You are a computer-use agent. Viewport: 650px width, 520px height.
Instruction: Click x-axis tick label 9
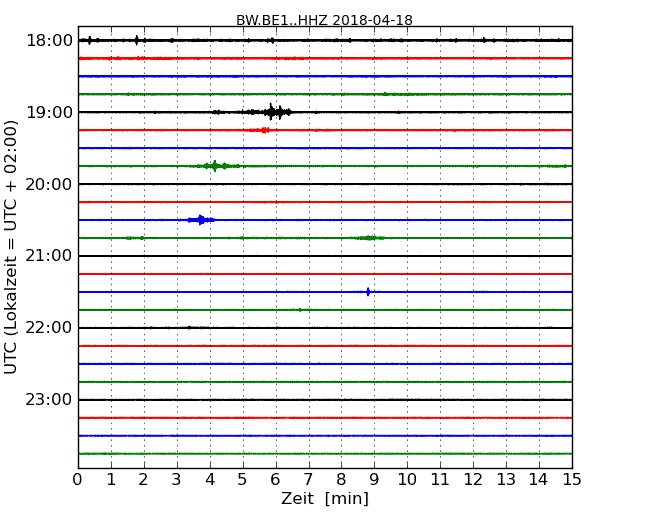[x=374, y=479]
